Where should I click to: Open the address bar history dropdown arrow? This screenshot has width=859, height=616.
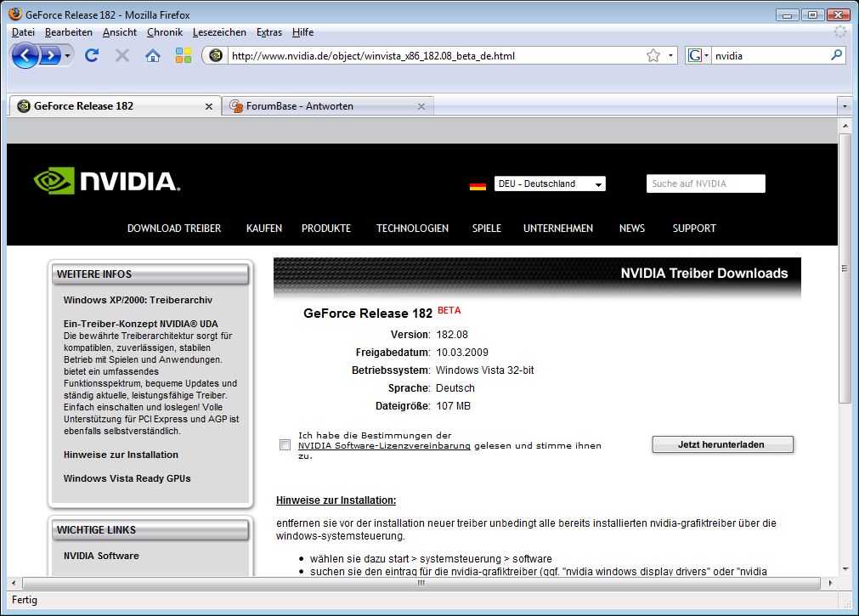[x=670, y=55]
